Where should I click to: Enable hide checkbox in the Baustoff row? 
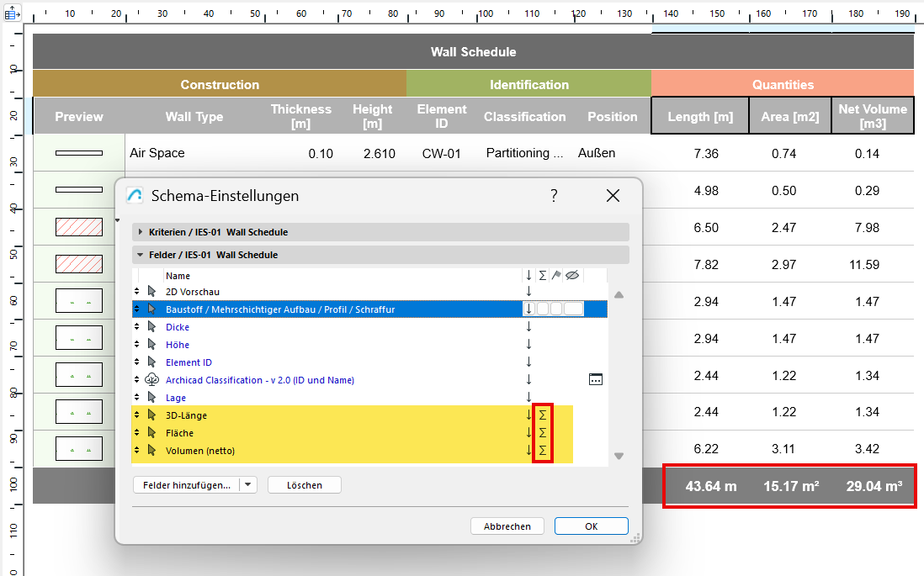click(573, 309)
